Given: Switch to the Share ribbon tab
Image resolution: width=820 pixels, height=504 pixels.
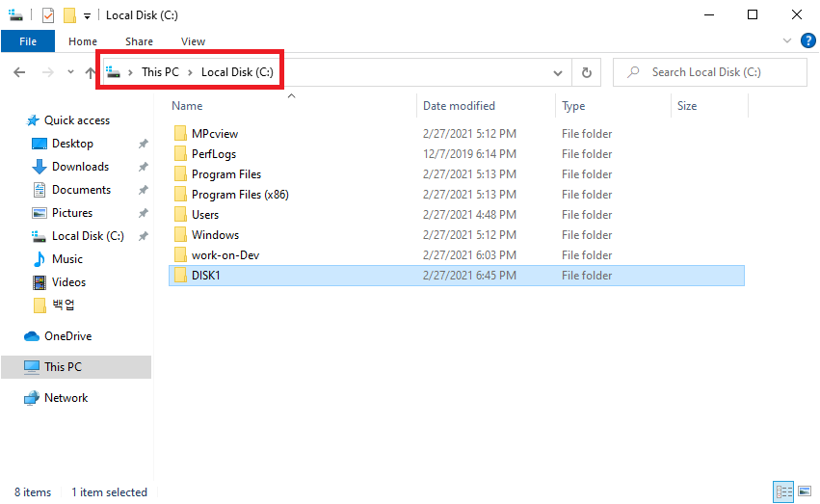Looking at the screenshot, I should coord(139,41).
